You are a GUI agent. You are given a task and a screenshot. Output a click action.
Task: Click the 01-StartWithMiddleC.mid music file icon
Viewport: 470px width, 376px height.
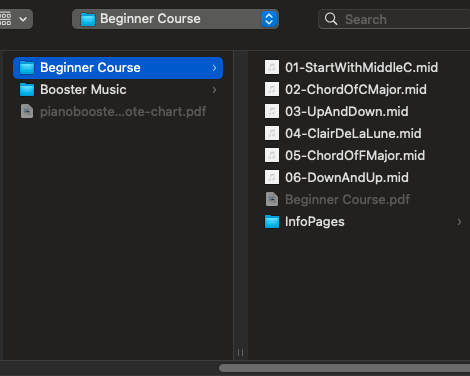point(272,67)
